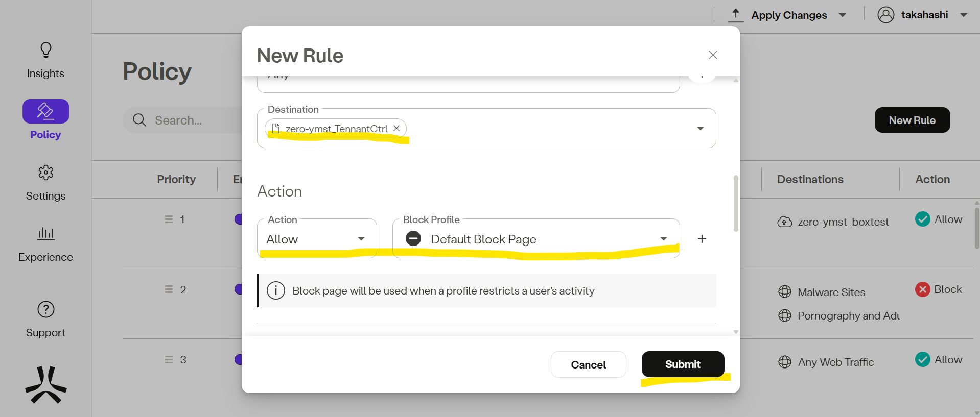Close the New Rule dialog
Viewport: 980px width, 417px height.
coord(713,55)
